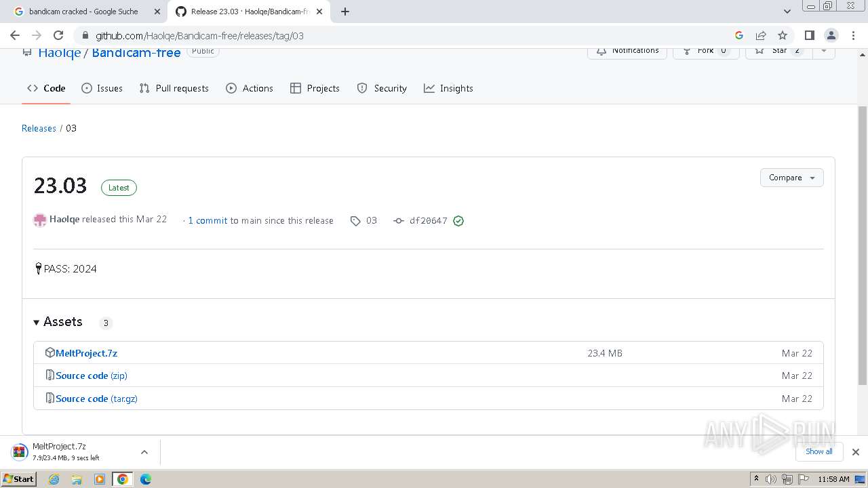Viewport: 868px width, 488px height.
Task: Click the forward navigation arrow
Action: click(x=37, y=35)
